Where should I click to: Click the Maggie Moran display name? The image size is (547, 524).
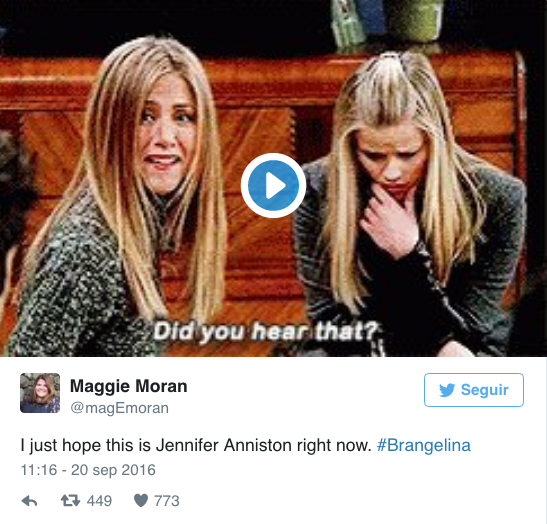[x=129, y=386]
